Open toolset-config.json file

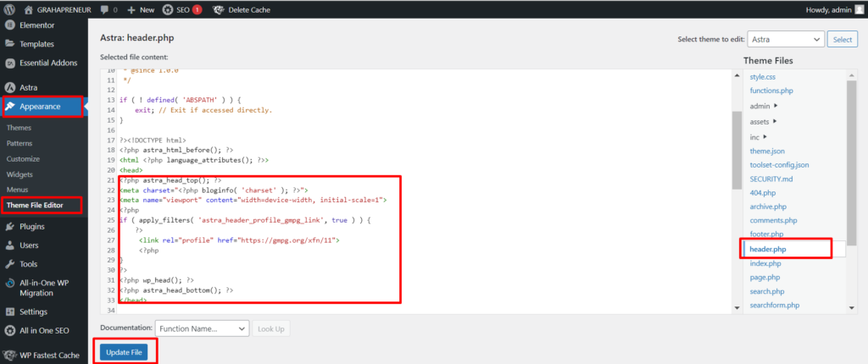(780, 165)
